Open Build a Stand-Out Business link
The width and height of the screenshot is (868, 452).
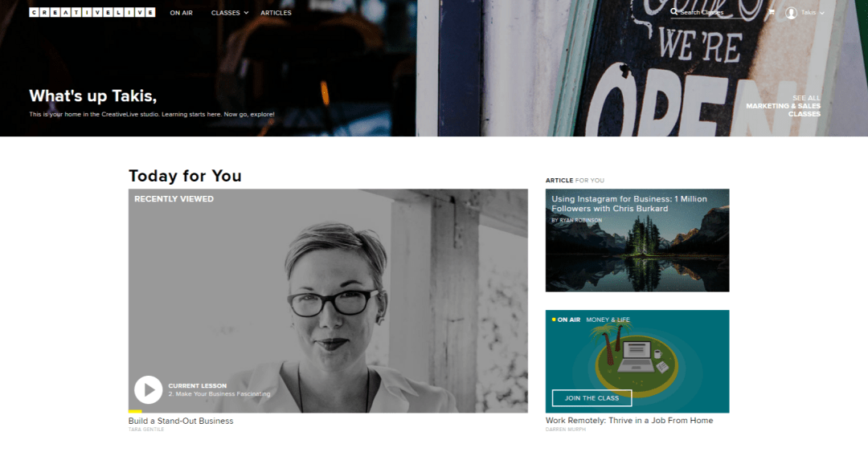(x=181, y=421)
